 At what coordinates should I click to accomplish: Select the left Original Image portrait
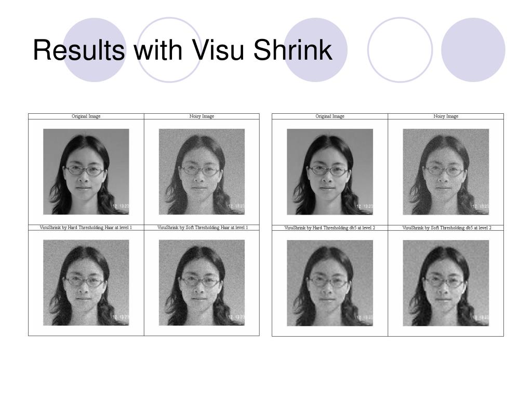click(x=86, y=171)
